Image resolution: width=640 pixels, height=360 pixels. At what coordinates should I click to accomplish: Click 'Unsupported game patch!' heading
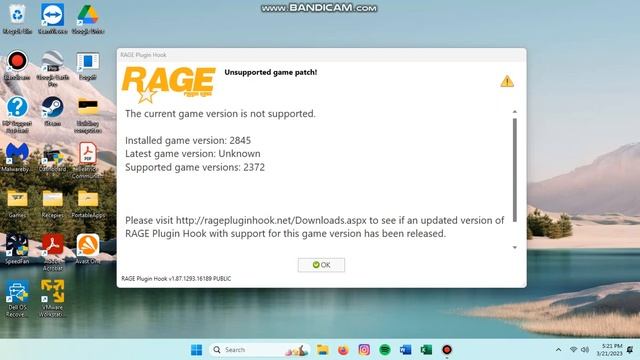pos(271,72)
